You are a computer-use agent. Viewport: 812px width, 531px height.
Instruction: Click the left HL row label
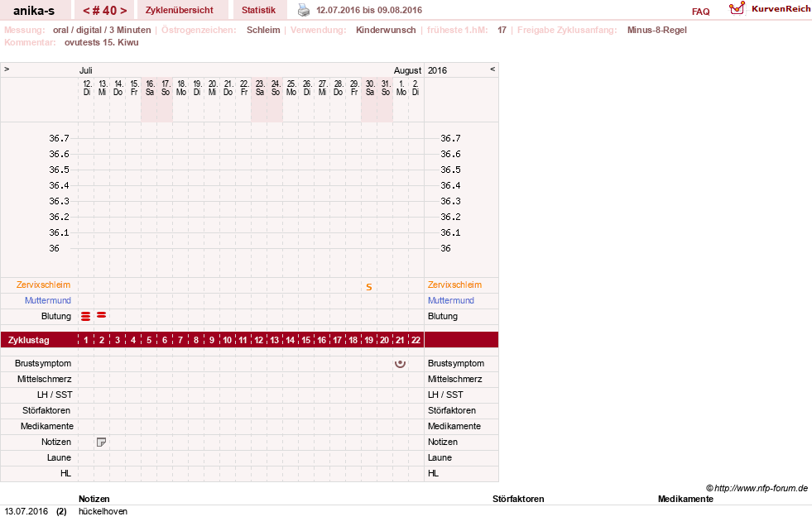pyautogui.click(x=65, y=473)
